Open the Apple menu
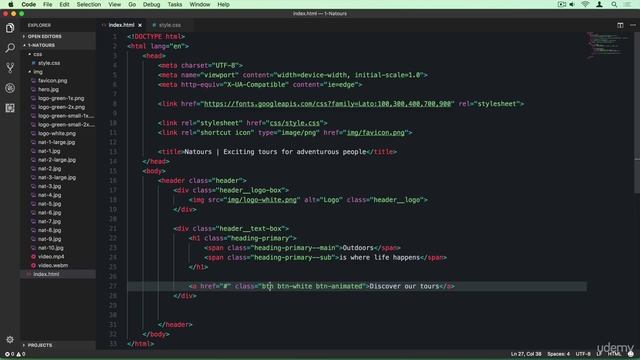Screen dimensions: 640x360 coord(11,4)
